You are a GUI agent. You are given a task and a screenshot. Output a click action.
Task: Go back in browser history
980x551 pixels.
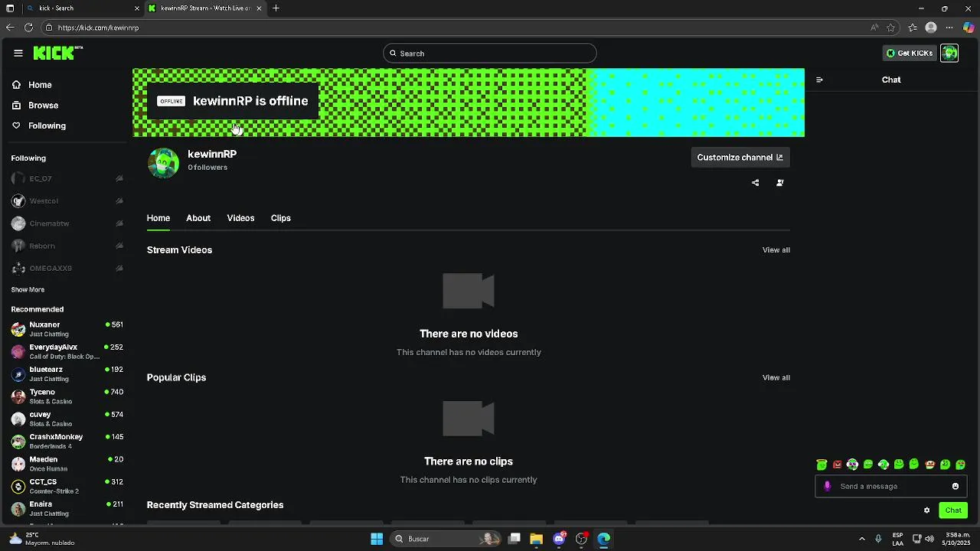[9, 28]
